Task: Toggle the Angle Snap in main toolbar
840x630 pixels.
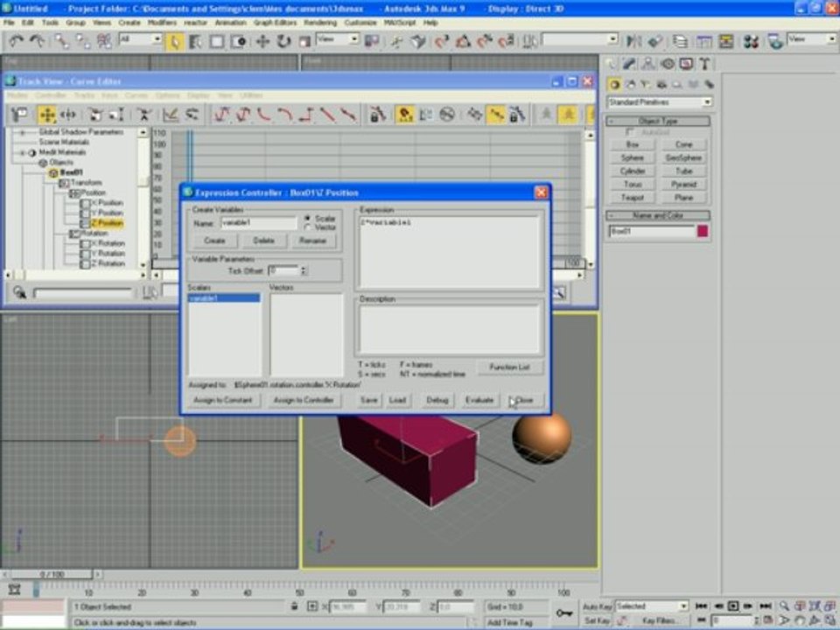Action: coord(463,41)
